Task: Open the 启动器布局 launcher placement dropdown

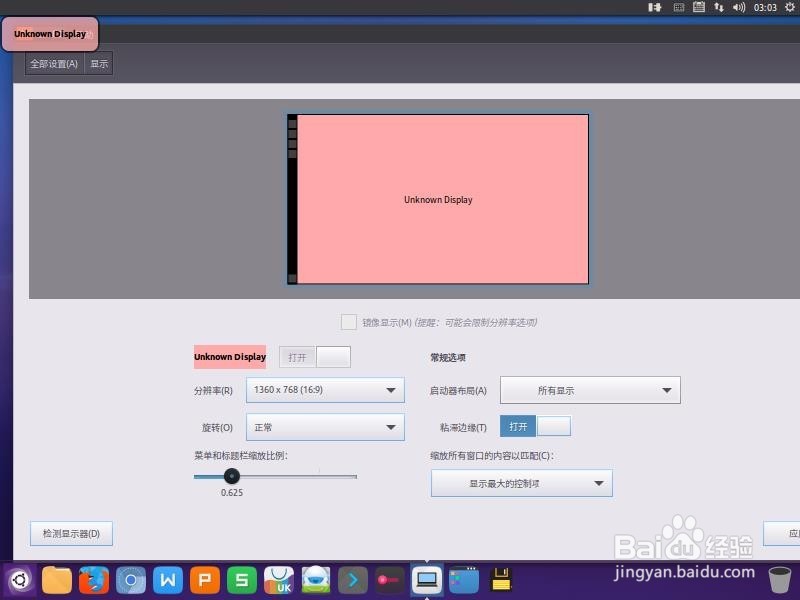Action: (590, 390)
